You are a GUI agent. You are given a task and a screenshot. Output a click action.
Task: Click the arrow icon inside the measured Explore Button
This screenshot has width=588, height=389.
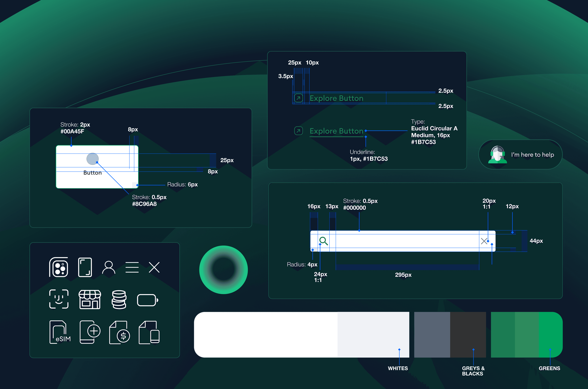pos(299,98)
